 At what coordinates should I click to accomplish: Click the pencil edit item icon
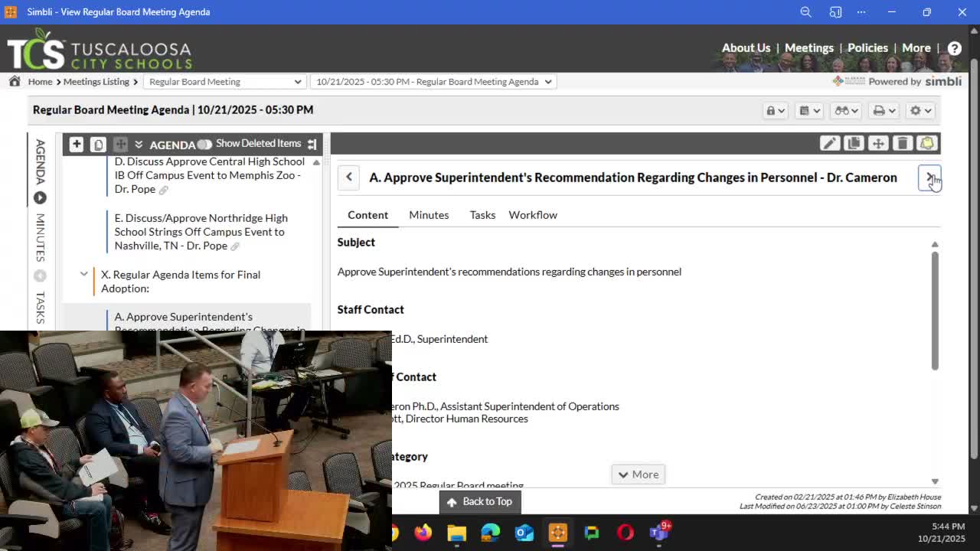point(829,143)
